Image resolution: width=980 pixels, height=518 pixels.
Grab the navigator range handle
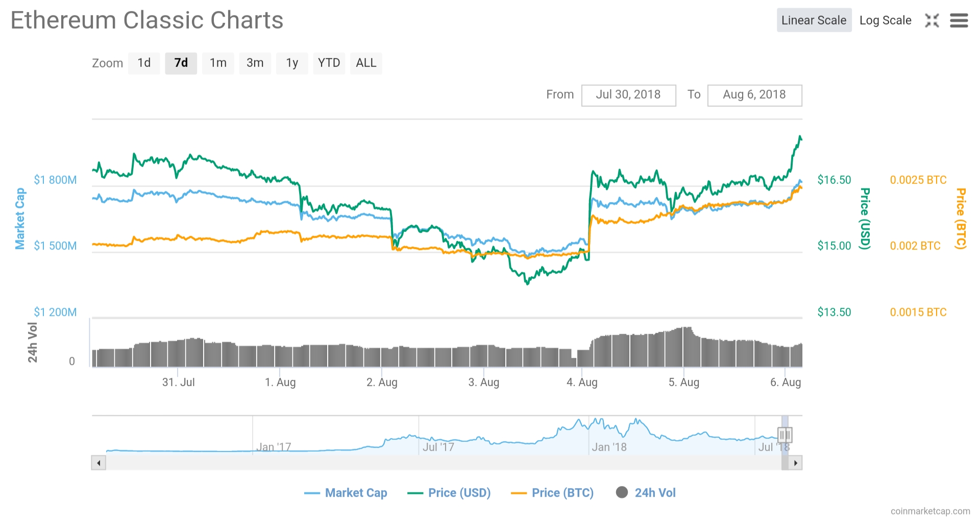(785, 435)
